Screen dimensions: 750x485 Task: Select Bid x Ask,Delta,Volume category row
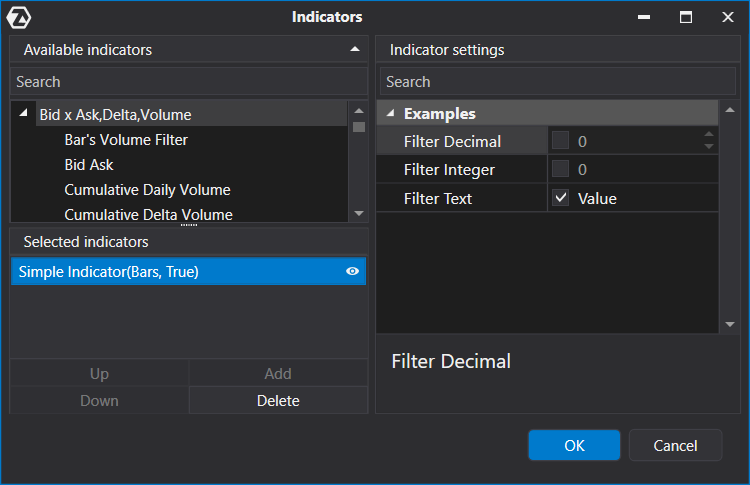pos(191,114)
